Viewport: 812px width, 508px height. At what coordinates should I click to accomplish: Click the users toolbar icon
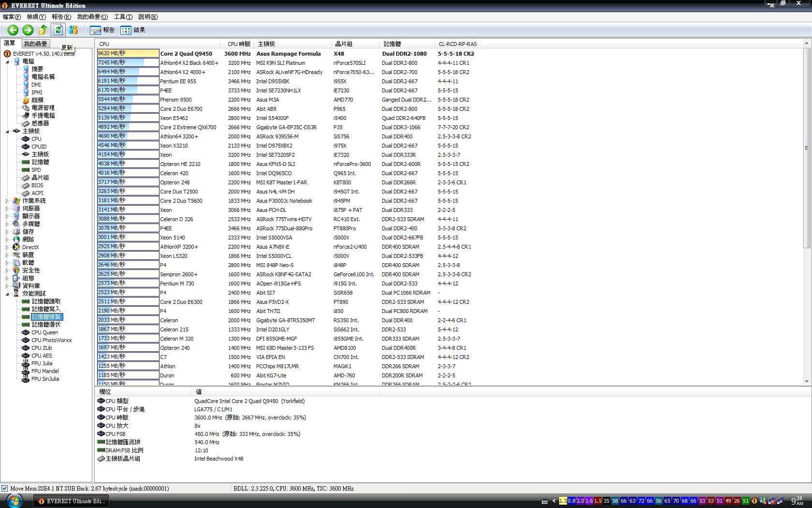tap(73, 30)
